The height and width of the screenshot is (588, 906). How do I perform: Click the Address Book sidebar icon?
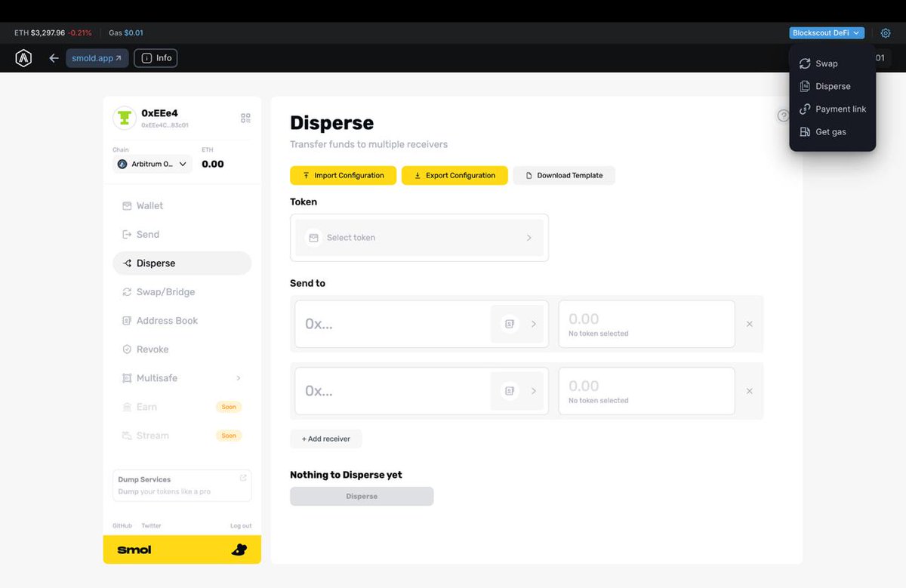pos(127,321)
